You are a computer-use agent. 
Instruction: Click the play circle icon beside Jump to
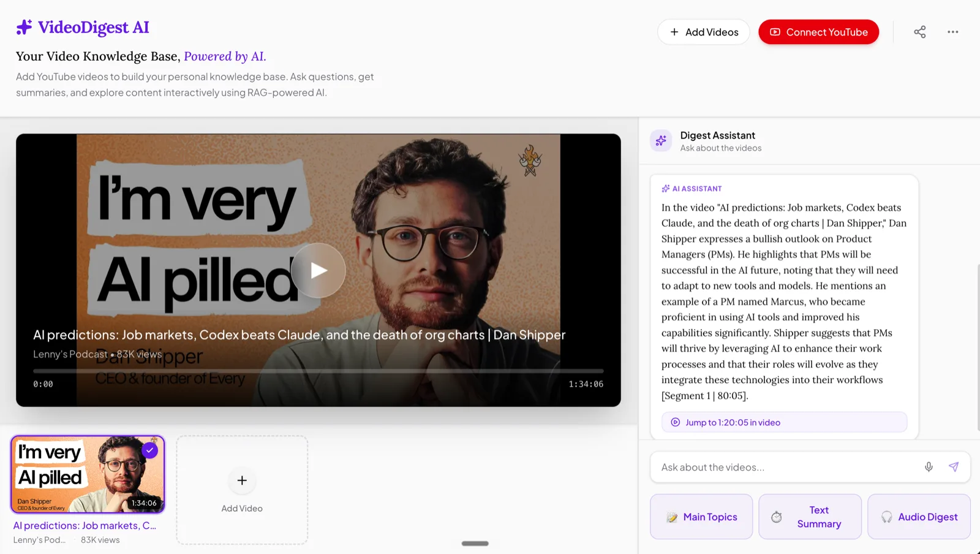click(676, 422)
